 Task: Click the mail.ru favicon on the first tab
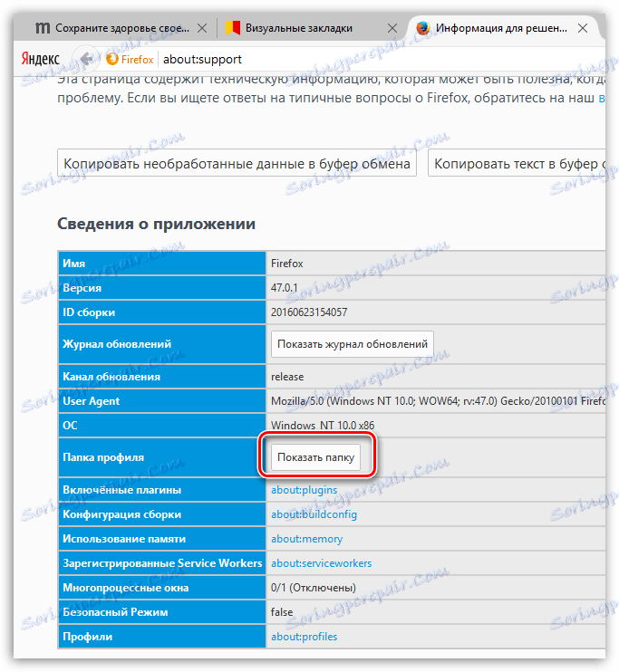click(x=43, y=28)
